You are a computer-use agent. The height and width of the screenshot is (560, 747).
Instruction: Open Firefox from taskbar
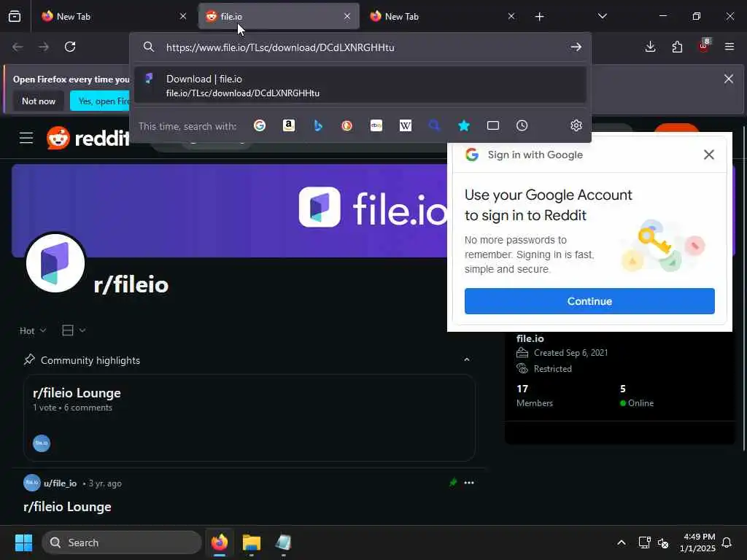click(220, 542)
